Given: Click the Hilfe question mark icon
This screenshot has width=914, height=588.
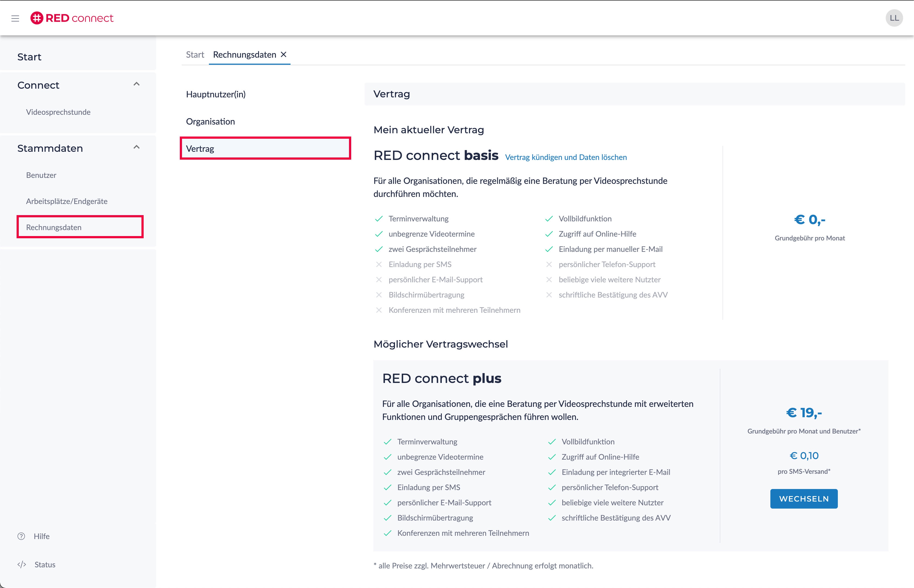Looking at the screenshot, I should click(x=21, y=536).
